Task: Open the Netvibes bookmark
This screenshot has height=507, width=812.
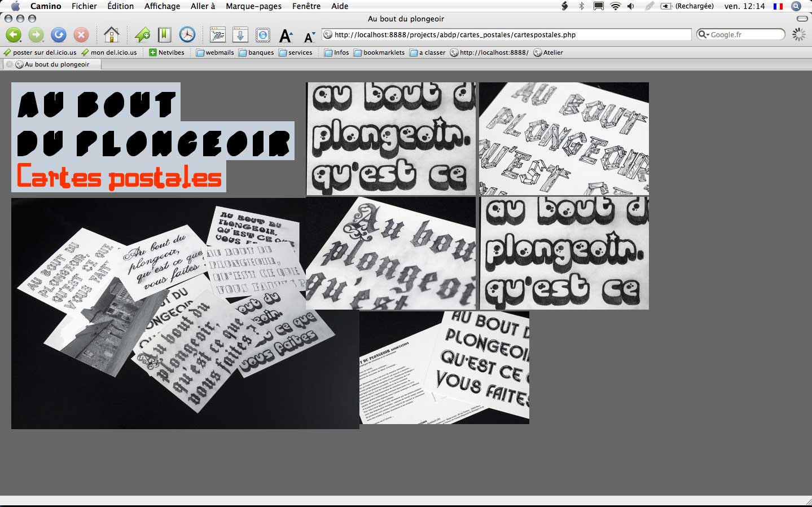Action: tap(166, 52)
